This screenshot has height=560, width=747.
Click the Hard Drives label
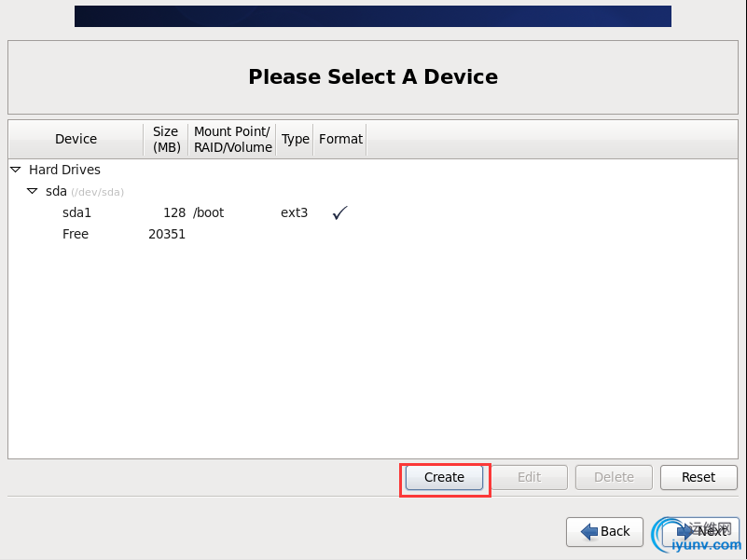[x=64, y=170]
